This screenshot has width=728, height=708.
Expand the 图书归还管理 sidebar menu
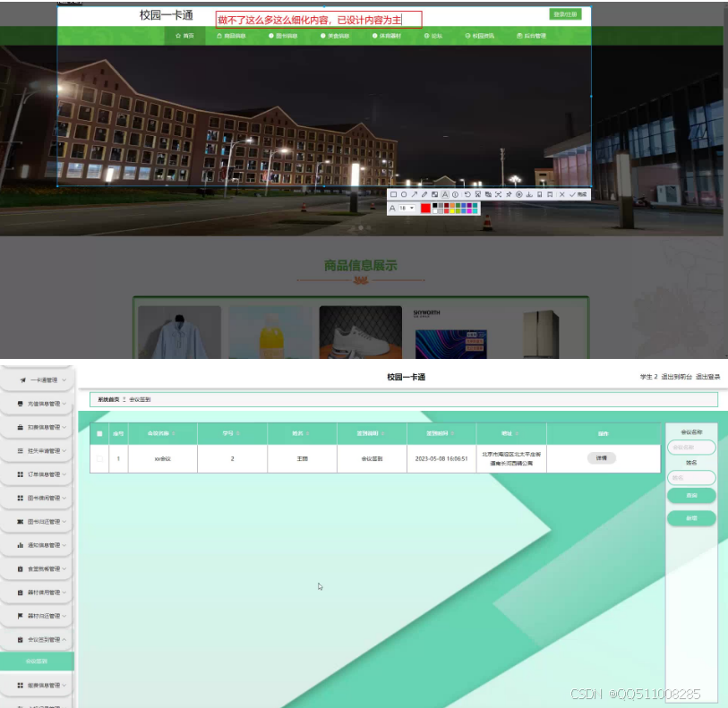click(37, 522)
